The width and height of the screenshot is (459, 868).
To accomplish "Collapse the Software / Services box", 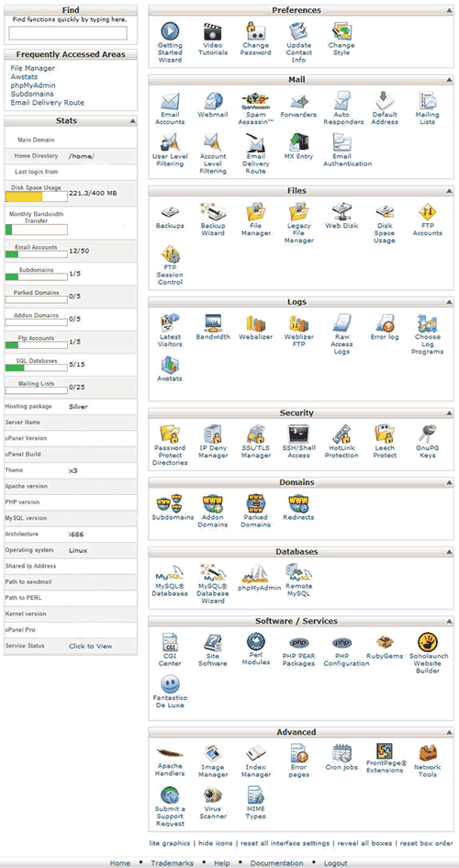I will pos(449,622).
